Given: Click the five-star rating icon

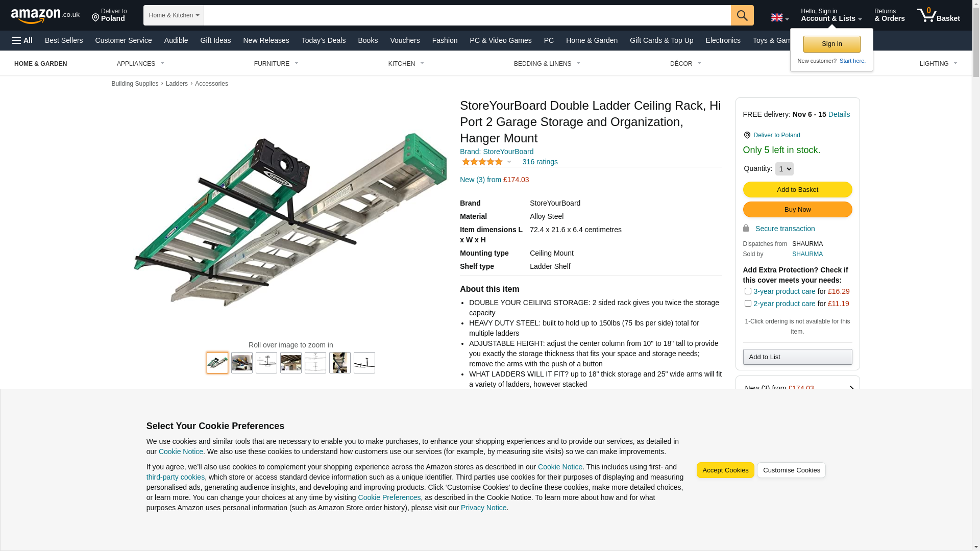Looking at the screenshot, I should coord(482,162).
